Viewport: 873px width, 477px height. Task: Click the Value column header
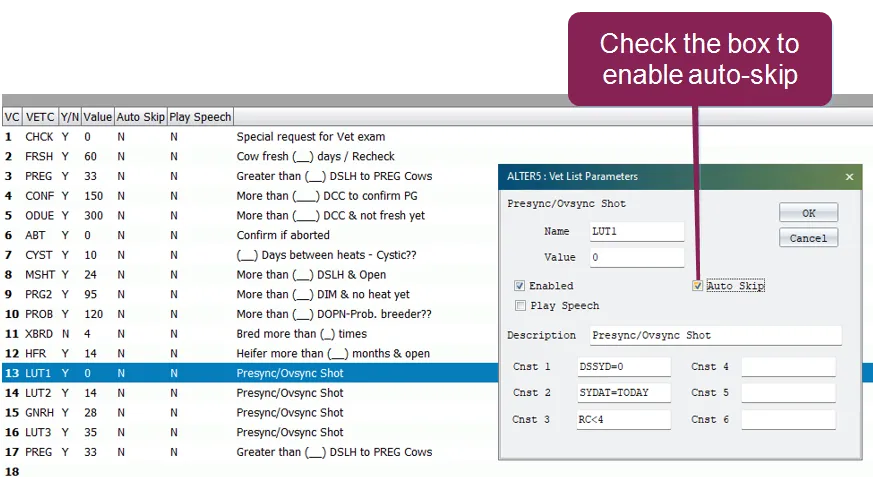pos(97,117)
